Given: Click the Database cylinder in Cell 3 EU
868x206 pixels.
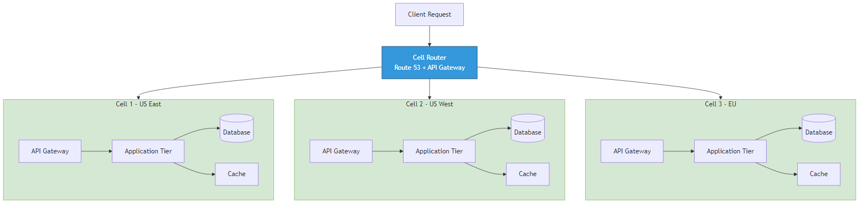Looking at the screenshot, I should [x=819, y=128].
